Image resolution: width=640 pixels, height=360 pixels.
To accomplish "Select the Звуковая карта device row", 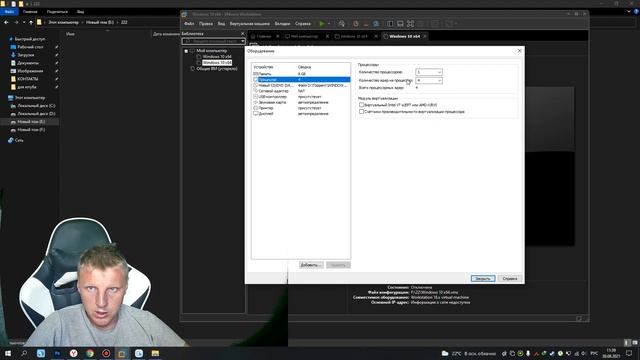I will 301,102.
